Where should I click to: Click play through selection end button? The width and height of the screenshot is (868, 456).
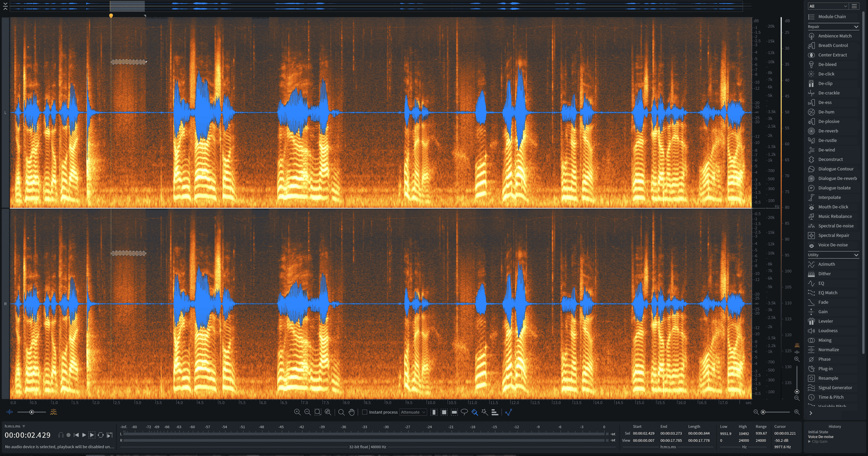click(x=109, y=435)
